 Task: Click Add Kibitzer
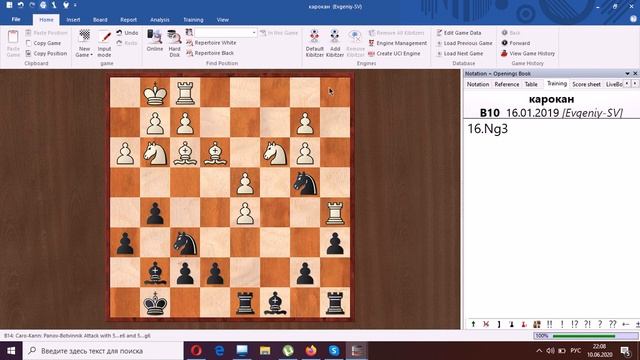(x=335, y=43)
